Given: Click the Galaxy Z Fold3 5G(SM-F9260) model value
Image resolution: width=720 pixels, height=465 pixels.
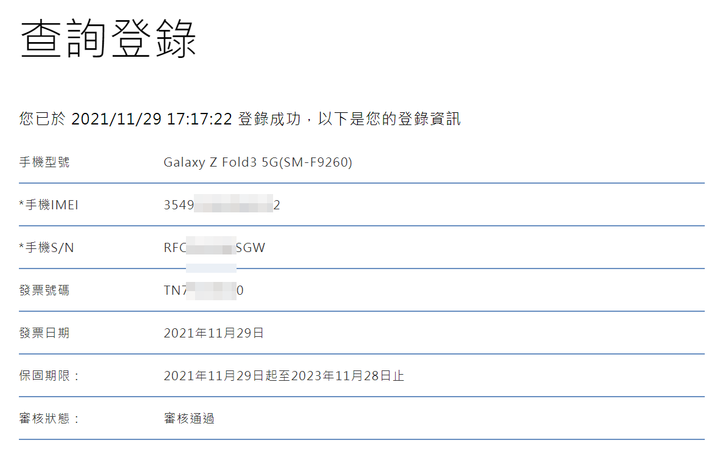Looking at the screenshot, I should pyautogui.click(x=258, y=162).
